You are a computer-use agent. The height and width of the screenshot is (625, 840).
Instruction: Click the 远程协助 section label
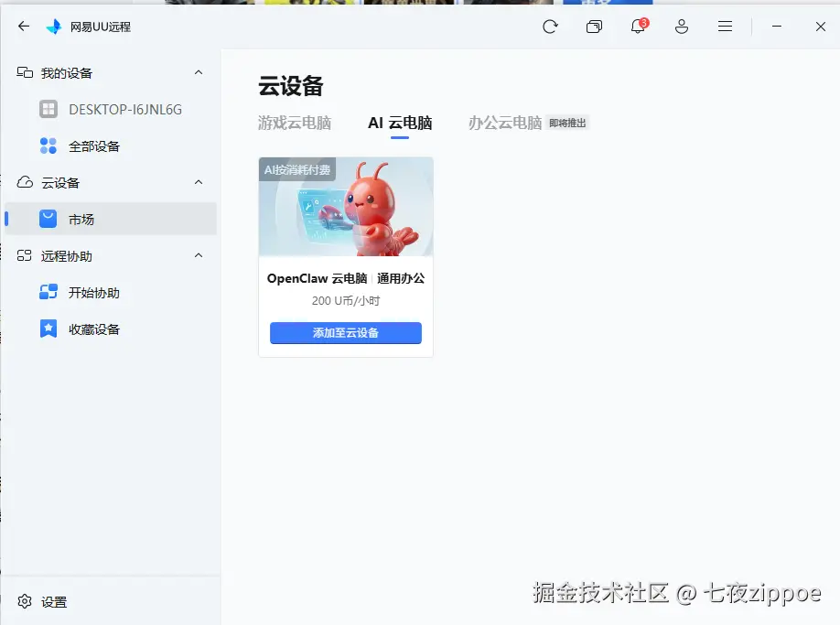tap(67, 256)
